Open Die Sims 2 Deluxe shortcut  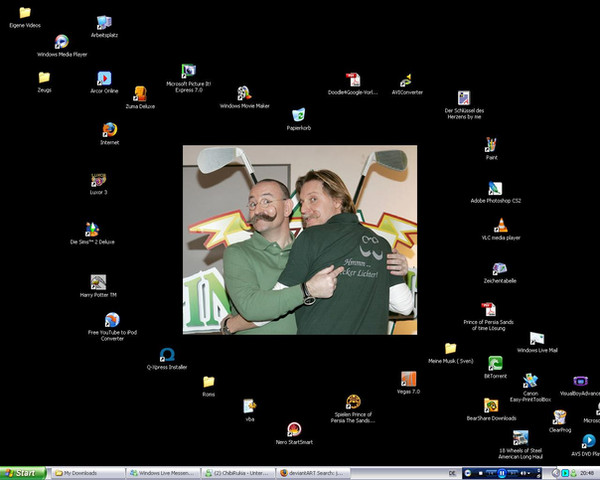tap(92, 229)
